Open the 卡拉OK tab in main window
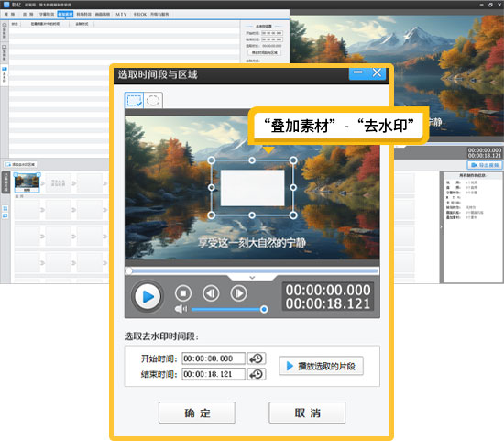The height and width of the screenshot is (441, 504). pos(140,14)
